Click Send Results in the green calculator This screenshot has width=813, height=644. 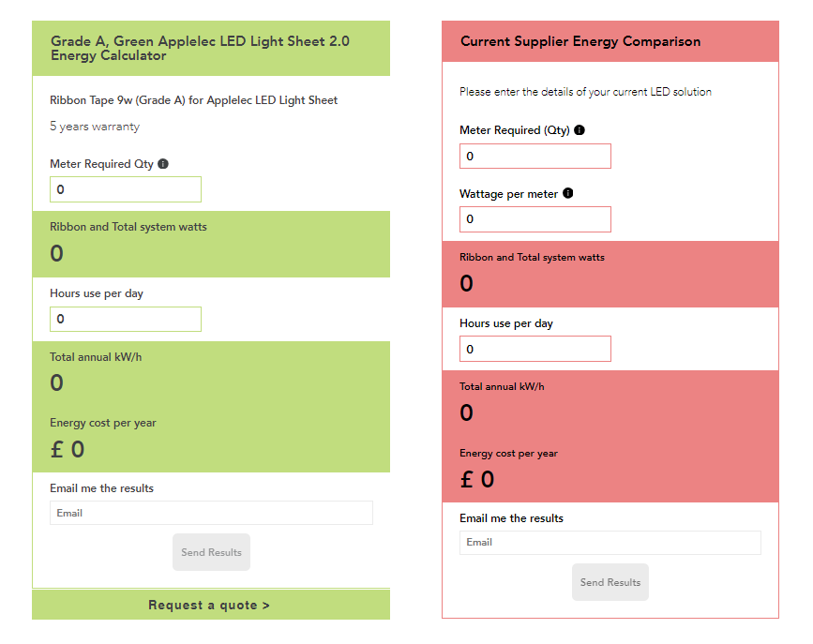click(x=211, y=552)
